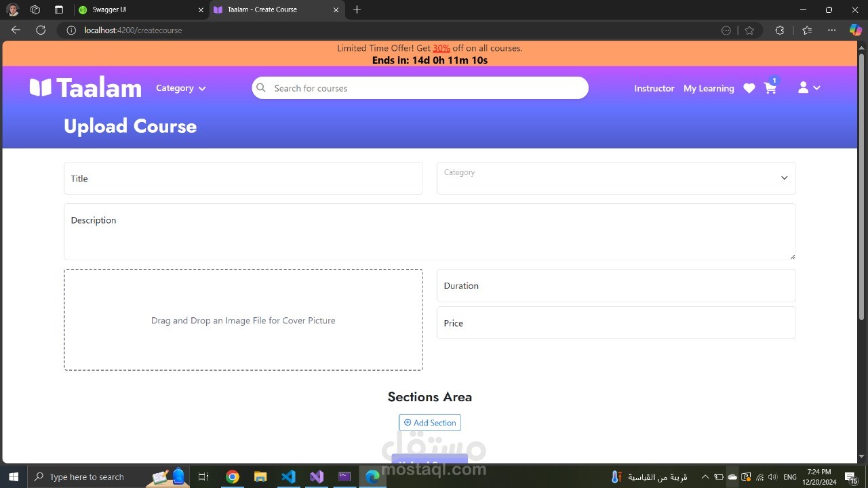Screen dimensions: 868x488
Task: Open Google Chrome from taskbar
Action: tap(232, 476)
